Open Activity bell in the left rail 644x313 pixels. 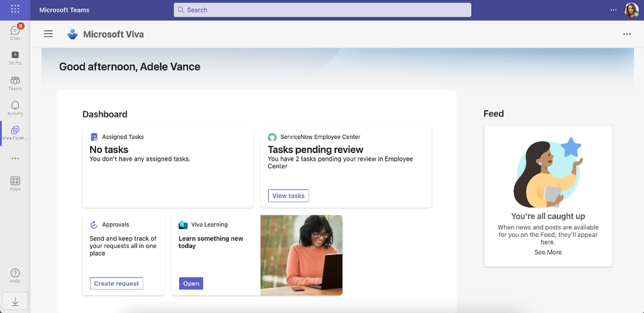15,108
